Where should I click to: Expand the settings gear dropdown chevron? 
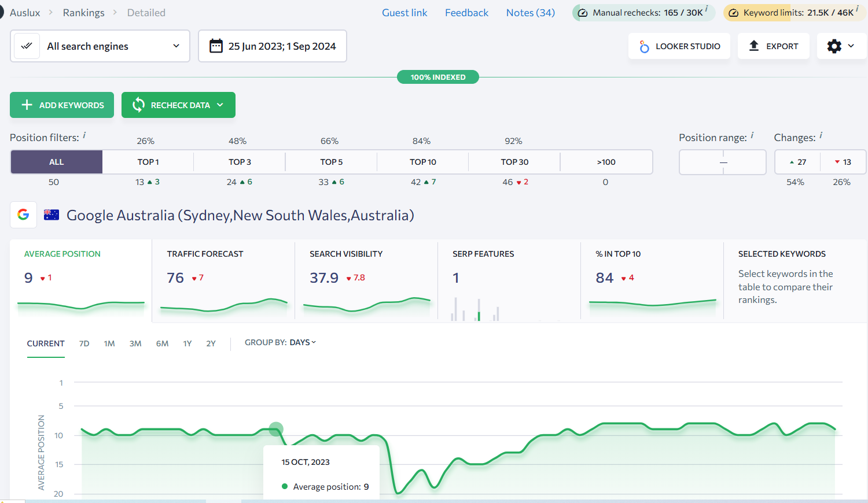(x=851, y=46)
